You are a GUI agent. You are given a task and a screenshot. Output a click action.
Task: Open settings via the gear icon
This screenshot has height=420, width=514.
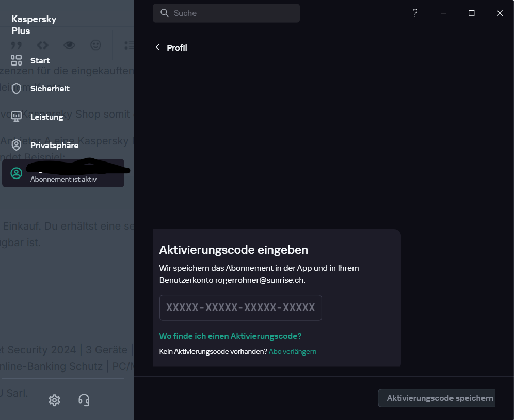click(x=54, y=400)
